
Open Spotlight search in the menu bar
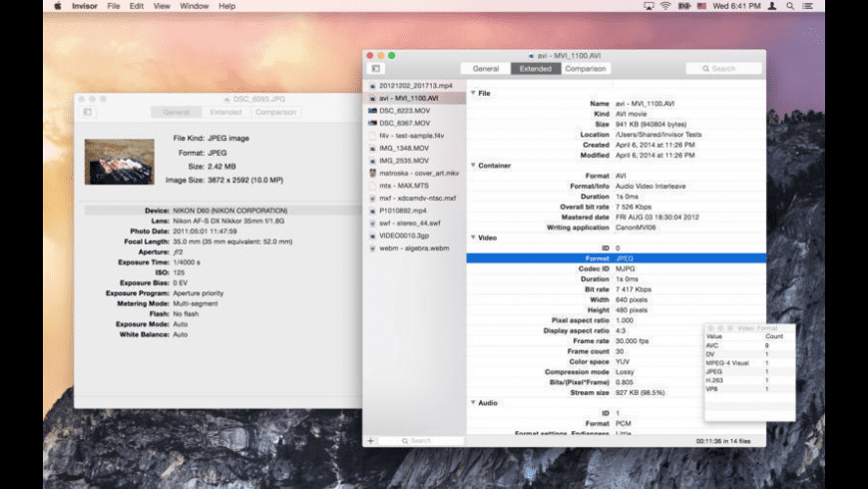[789, 6]
